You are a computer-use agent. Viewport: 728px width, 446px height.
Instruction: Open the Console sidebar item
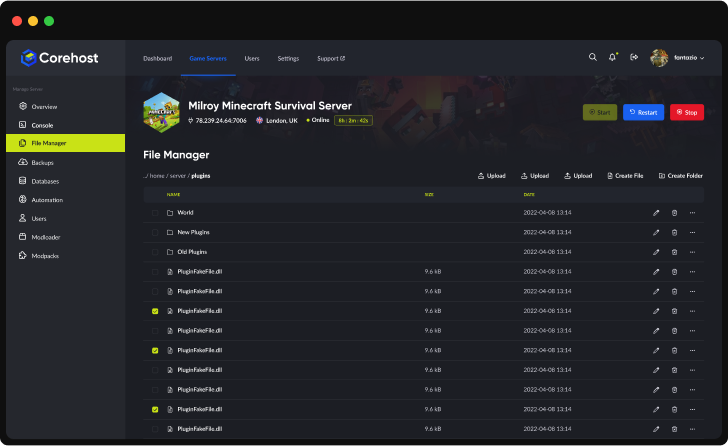pos(42,125)
